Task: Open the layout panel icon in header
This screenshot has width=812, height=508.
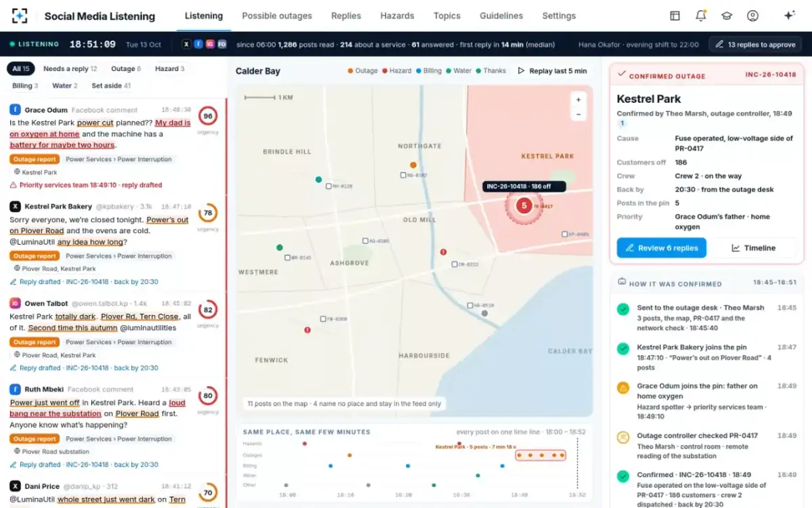Action: pos(675,16)
